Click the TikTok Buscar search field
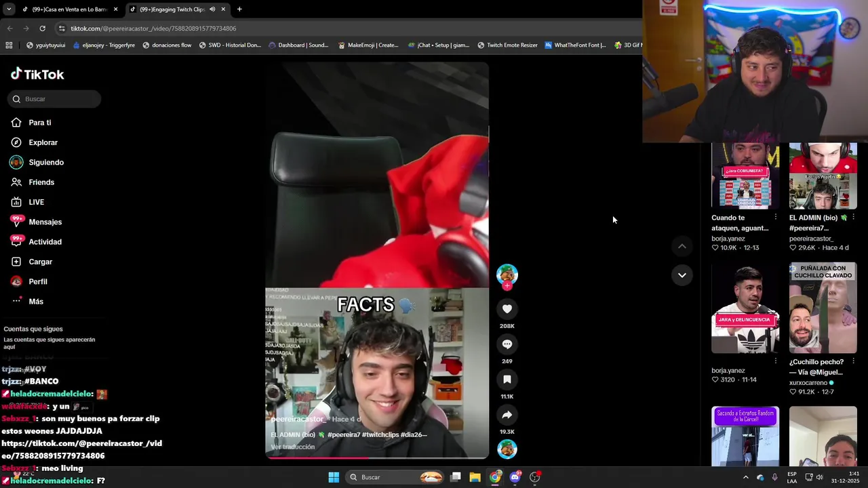 [x=54, y=99]
